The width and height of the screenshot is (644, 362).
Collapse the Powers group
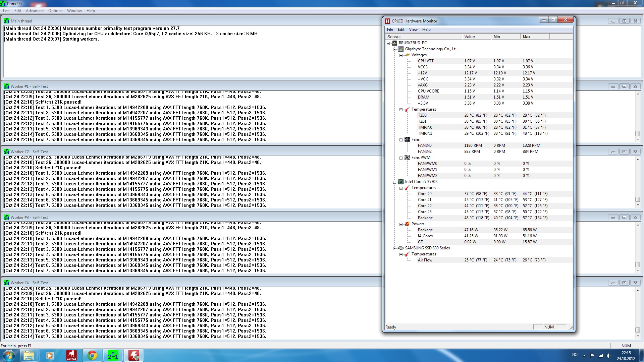[x=401, y=224]
